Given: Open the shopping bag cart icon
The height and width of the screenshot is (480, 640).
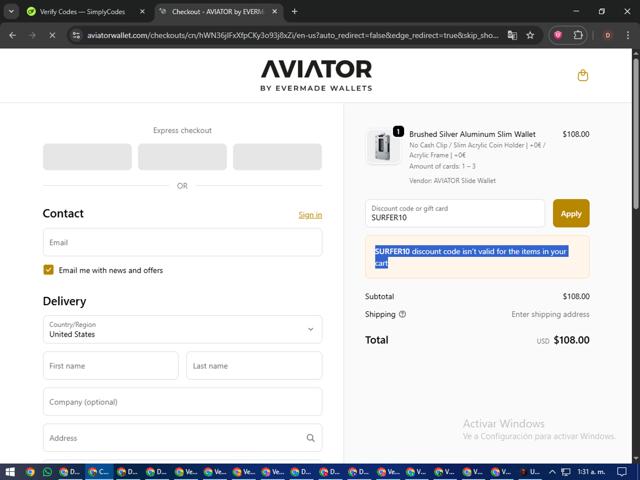Looking at the screenshot, I should [x=583, y=76].
